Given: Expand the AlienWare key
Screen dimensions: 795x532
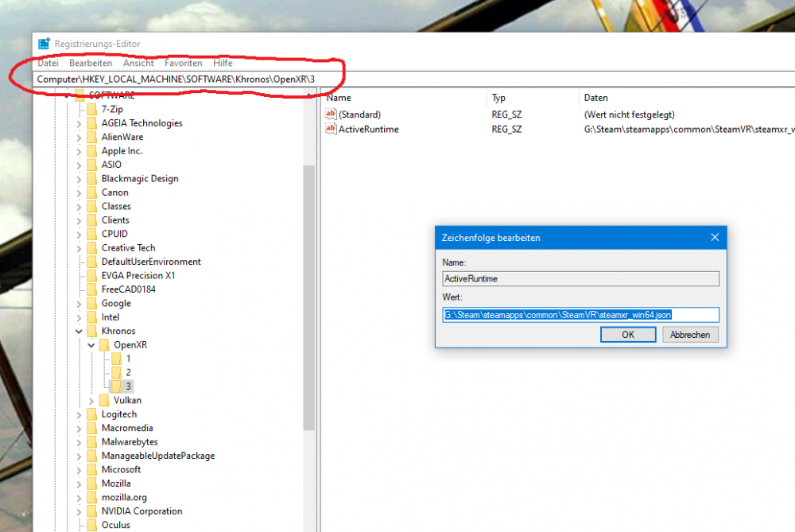Looking at the screenshot, I should (x=79, y=137).
